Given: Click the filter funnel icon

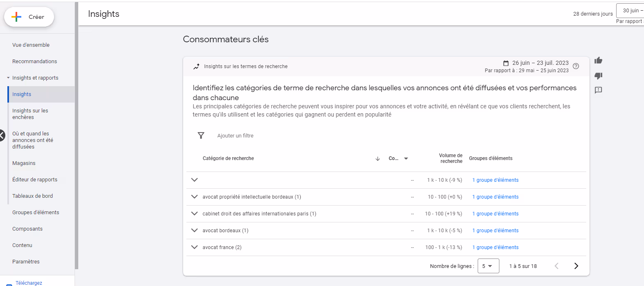Looking at the screenshot, I should point(201,135).
